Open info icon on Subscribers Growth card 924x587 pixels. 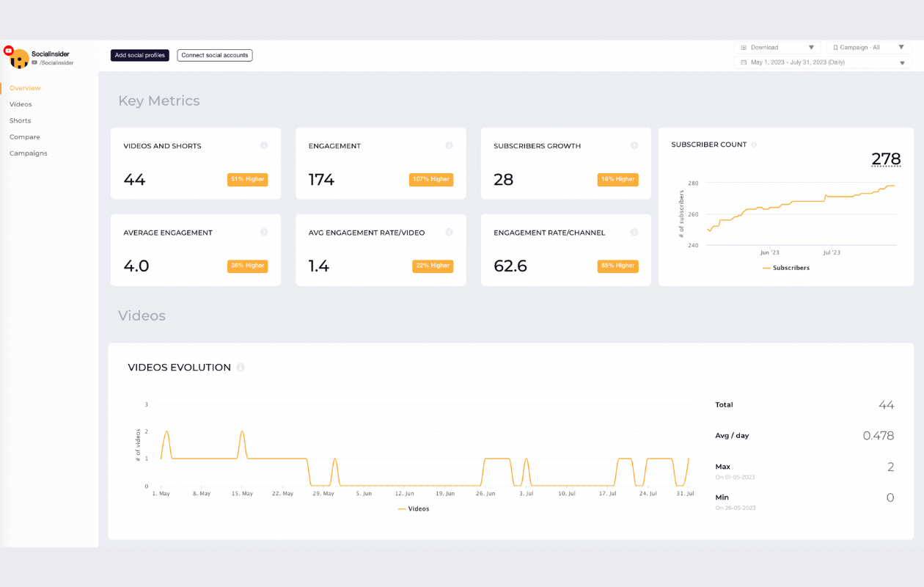(x=634, y=145)
